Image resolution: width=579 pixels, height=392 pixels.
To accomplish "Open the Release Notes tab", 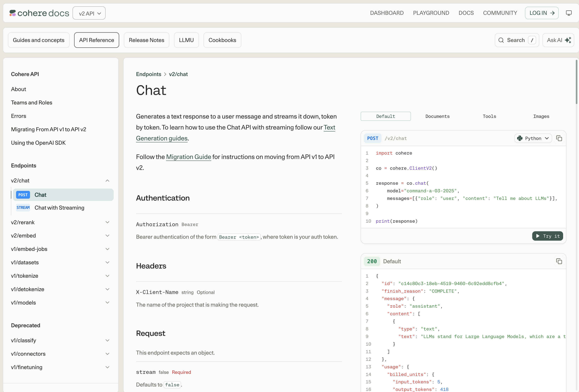I will tap(147, 40).
